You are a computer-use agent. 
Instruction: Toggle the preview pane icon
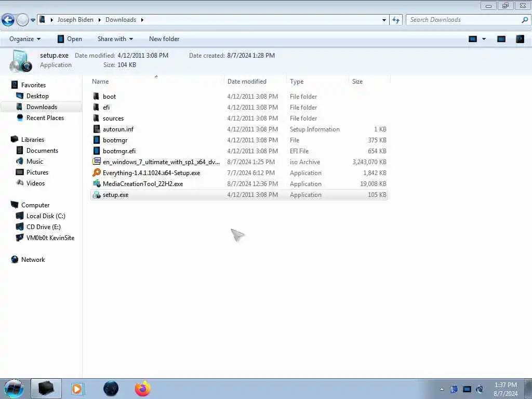[x=501, y=39]
